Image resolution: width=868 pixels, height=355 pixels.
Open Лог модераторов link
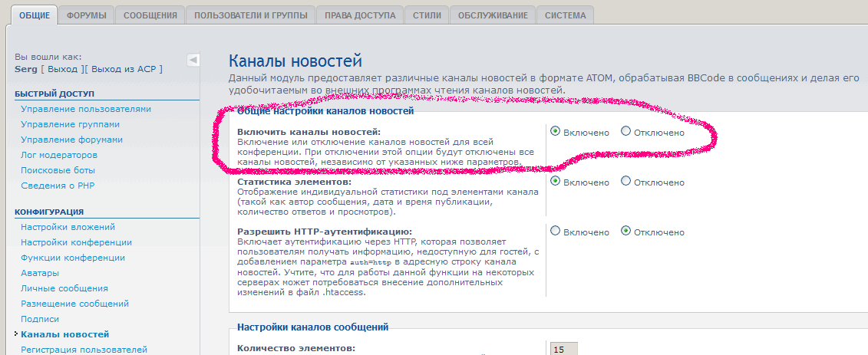(59, 155)
